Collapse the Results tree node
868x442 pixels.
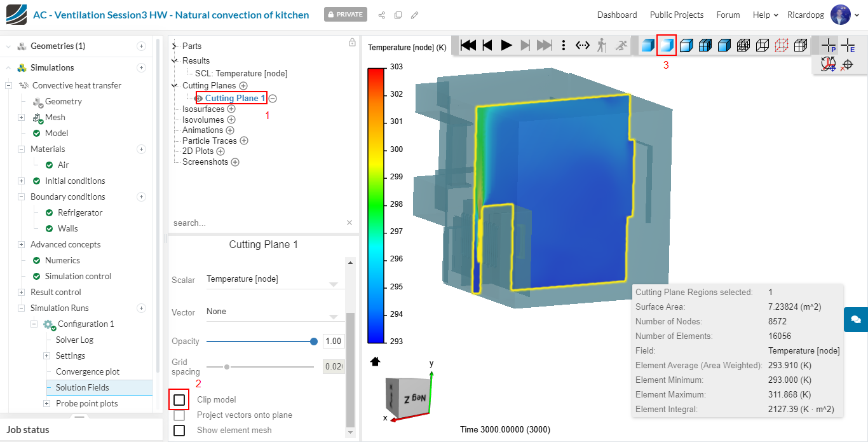point(175,61)
